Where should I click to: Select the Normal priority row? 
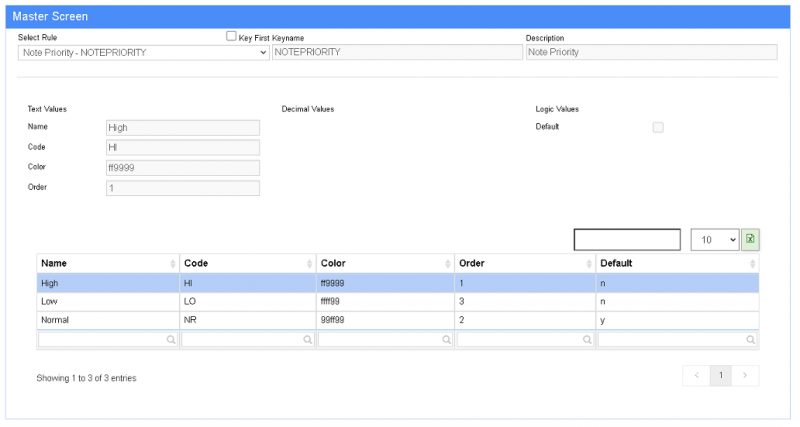point(397,320)
